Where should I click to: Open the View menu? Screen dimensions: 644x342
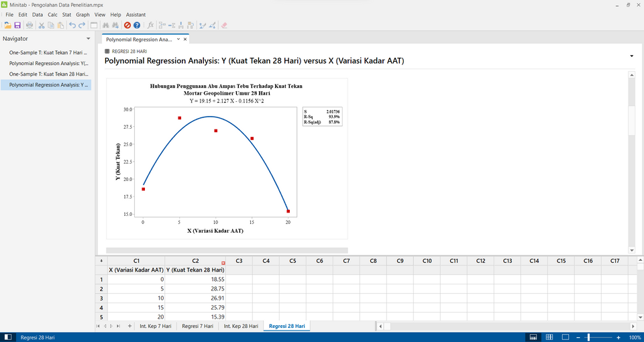coord(100,14)
